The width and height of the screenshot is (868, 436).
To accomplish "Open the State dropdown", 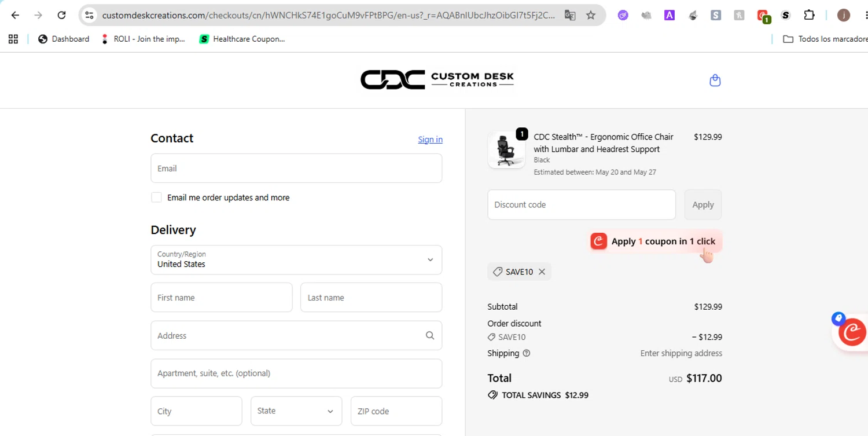I will [x=296, y=411].
